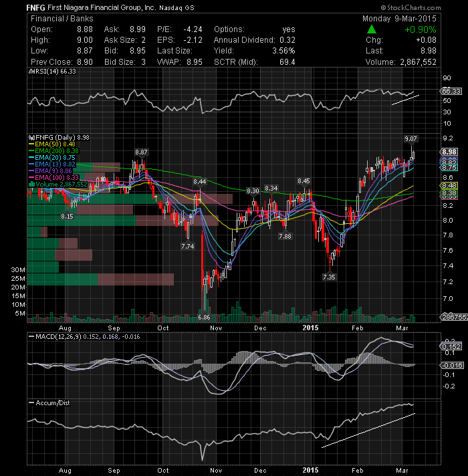This screenshot has width=468, height=476.
Task: Click the Prev Close: 8.90 value
Action: point(85,62)
